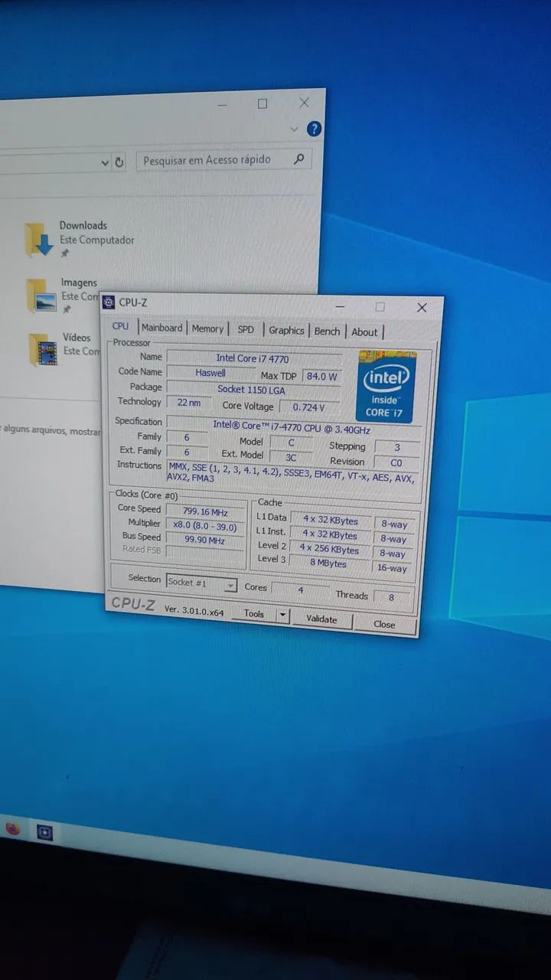Expand the Explorer ribbon chevron
This screenshot has height=980, width=551.
tap(294, 129)
